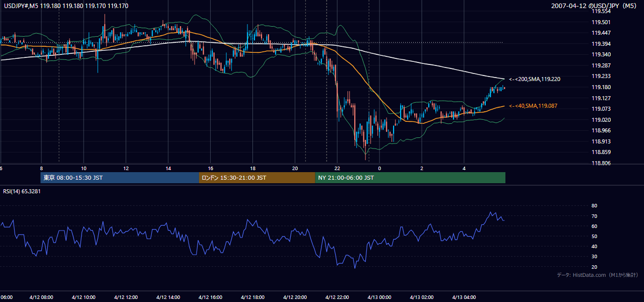Click RSI scale value 50
The image size is (644, 302).
pos(594,236)
